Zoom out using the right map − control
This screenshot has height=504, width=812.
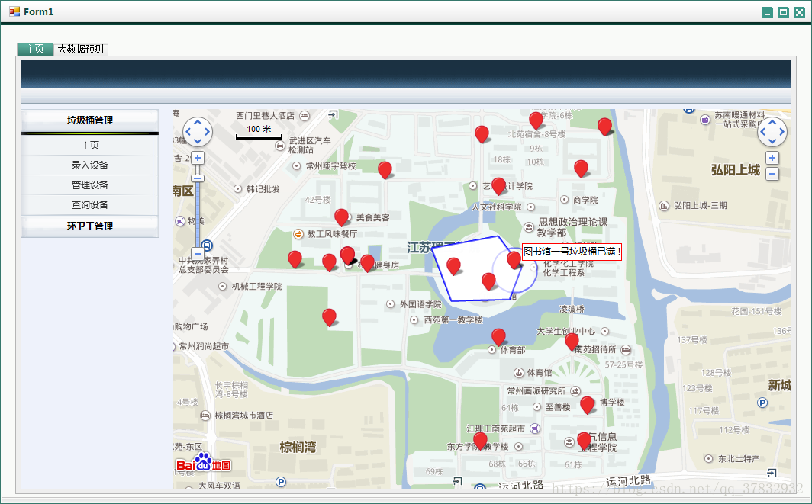click(772, 174)
